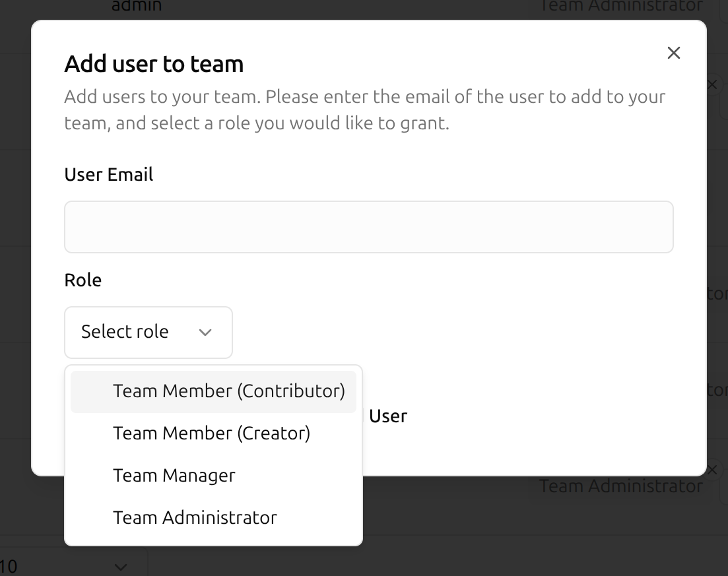Click Team Administrator role in the top table row

620,6
